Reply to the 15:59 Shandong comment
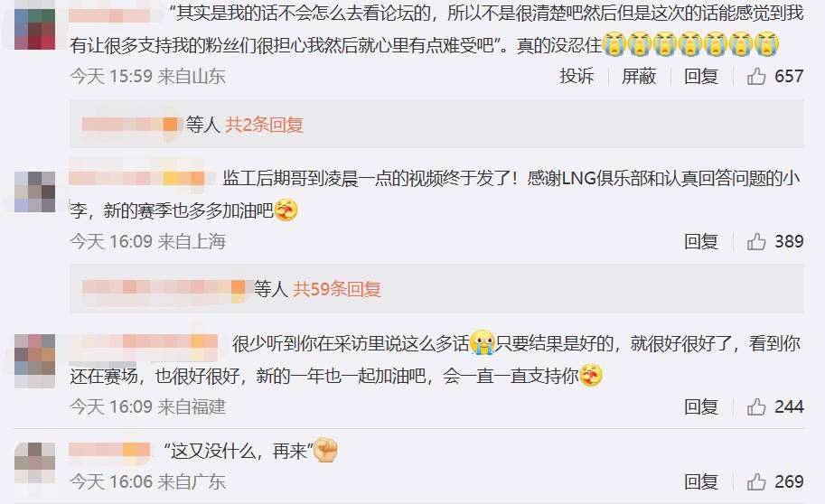825x504 pixels. (x=701, y=76)
